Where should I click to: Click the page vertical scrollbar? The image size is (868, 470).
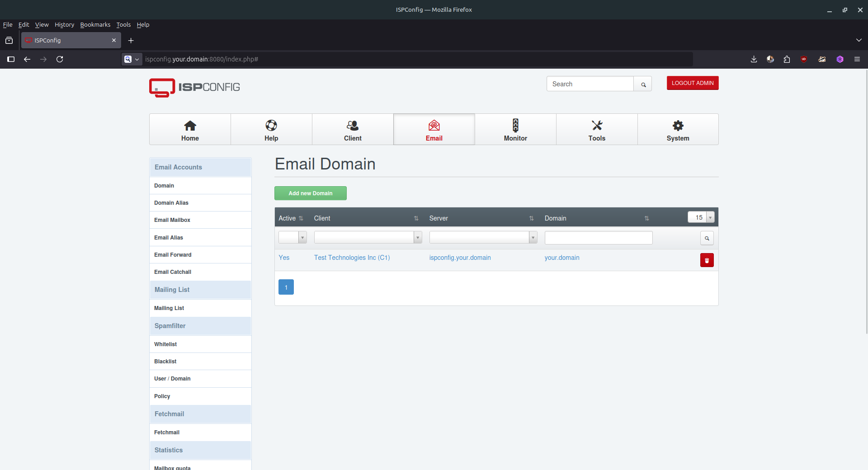coord(866,202)
